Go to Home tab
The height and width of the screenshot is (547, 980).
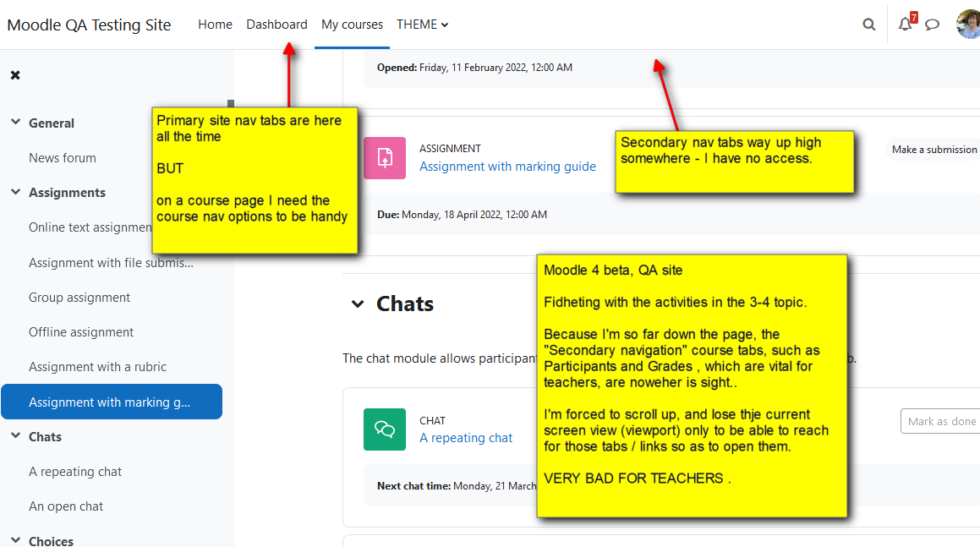pyautogui.click(x=215, y=25)
